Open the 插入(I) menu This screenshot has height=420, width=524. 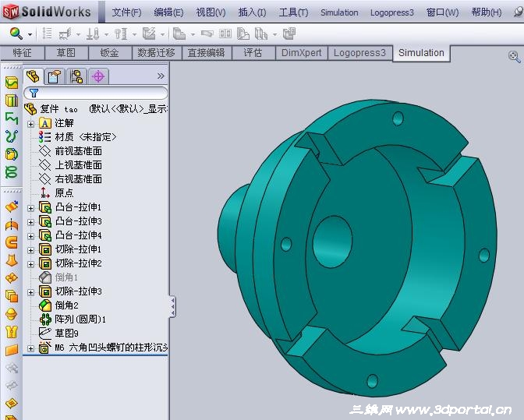pyautogui.click(x=252, y=12)
